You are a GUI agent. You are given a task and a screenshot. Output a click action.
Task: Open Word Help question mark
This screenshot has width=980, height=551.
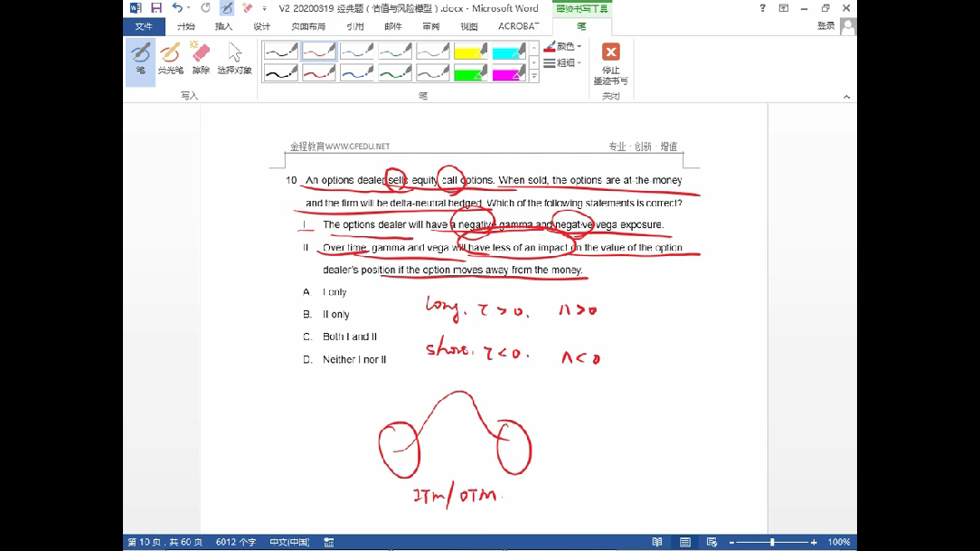pyautogui.click(x=762, y=8)
